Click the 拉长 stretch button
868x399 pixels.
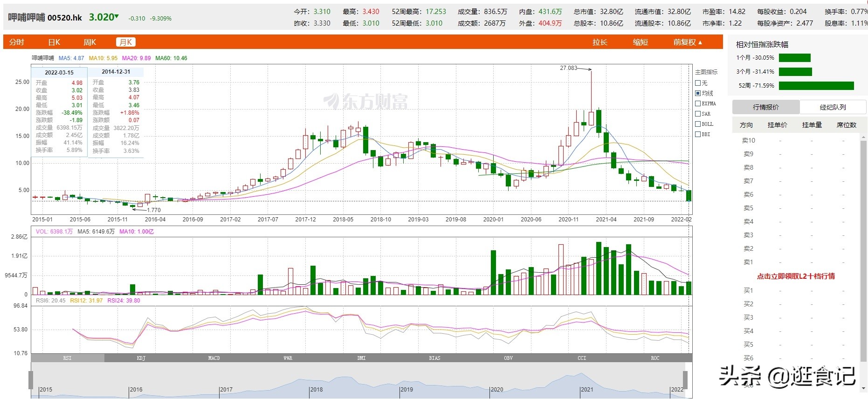(600, 42)
